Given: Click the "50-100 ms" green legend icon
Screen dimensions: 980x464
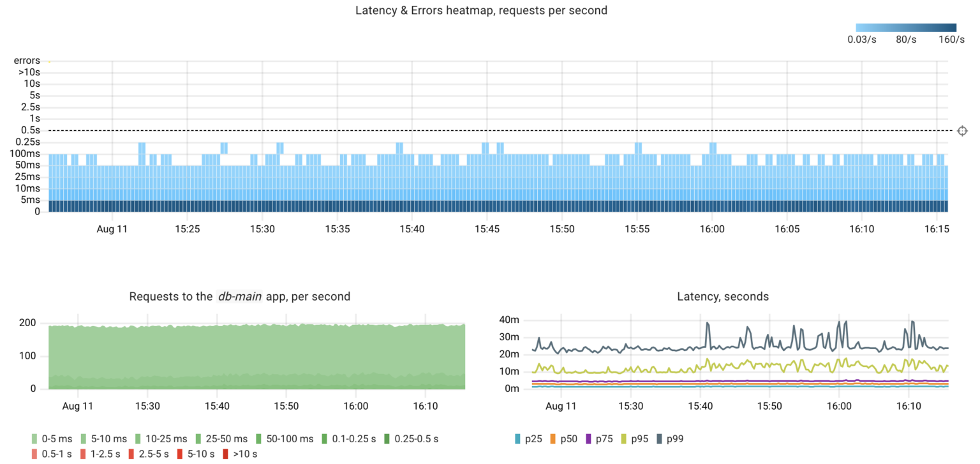Looking at the screenshot, I should point(259,438).
